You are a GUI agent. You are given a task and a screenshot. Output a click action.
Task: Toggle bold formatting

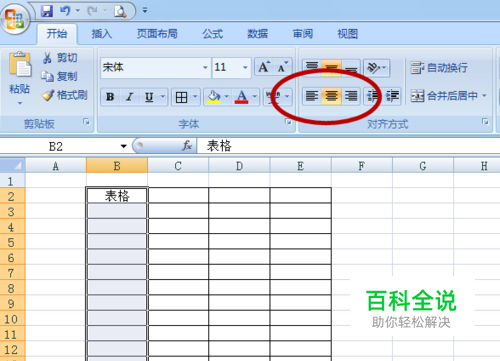110,97
